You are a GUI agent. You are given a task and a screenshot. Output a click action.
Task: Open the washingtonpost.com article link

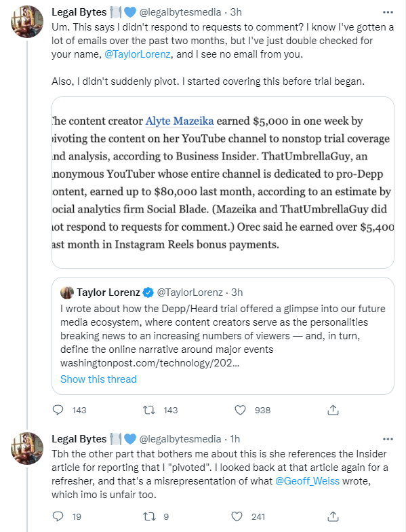(x=149, y=362)
